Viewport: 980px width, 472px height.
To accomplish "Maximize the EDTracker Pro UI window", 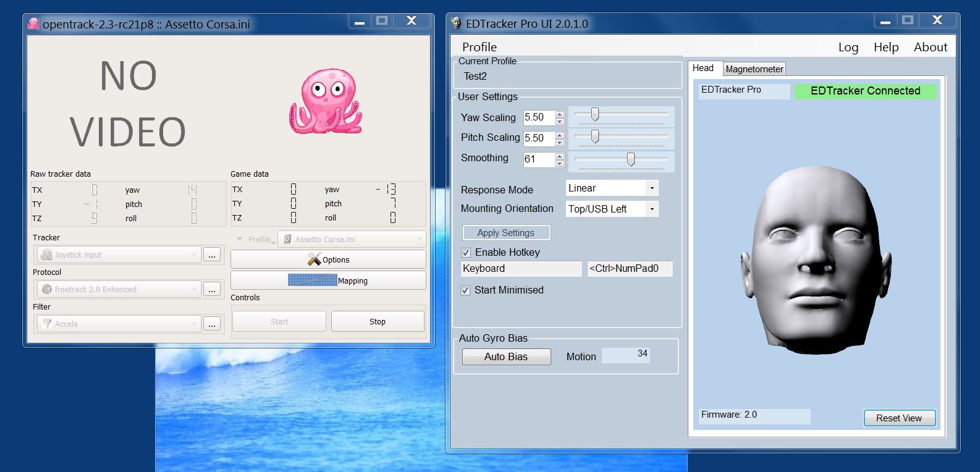I will [x=907, y=20].
